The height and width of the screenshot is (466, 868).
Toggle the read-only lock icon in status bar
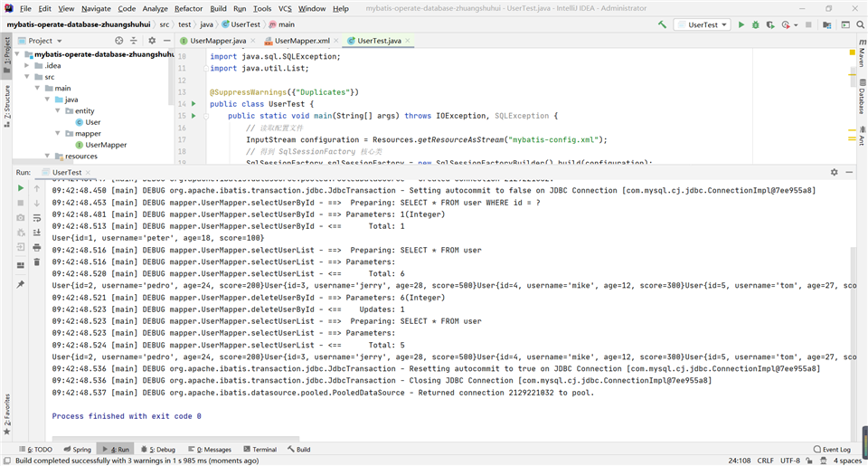[809, 461]
